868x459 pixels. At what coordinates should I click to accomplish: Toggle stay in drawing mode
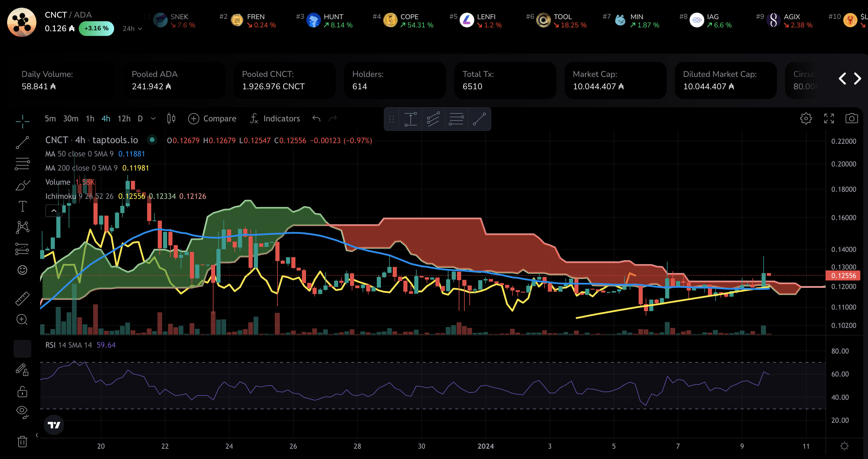click(x=23, y=370)
